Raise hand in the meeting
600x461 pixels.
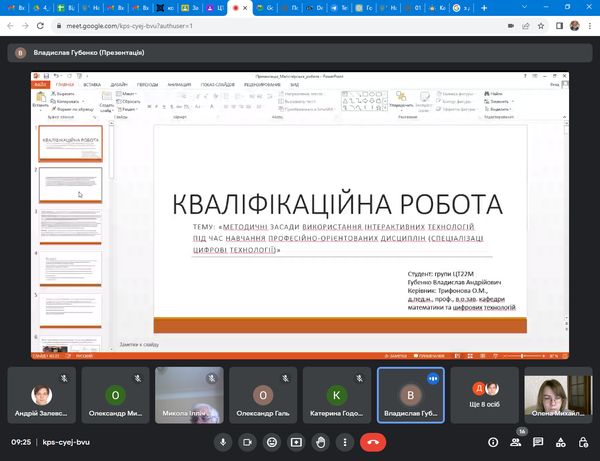pyautogui.click(x=321, y=441)
